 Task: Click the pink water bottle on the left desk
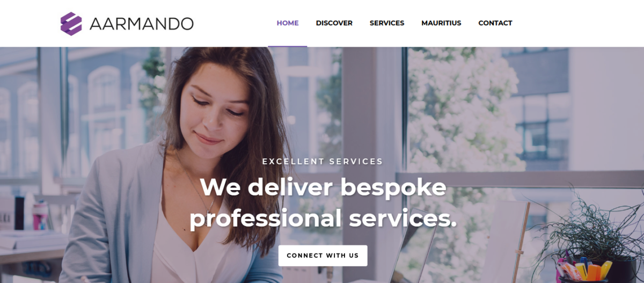[x=40, y=216]
